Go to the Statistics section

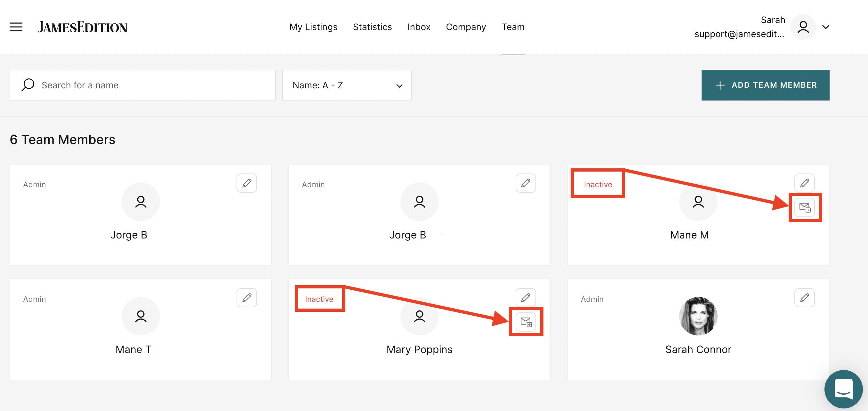[x=372, y=27]
